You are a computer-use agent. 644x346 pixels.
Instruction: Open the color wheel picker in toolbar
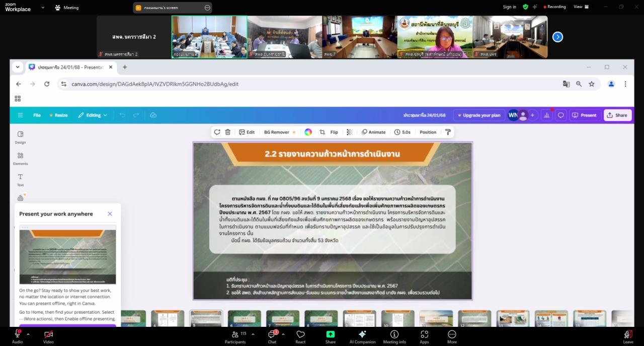coord(308,132)
